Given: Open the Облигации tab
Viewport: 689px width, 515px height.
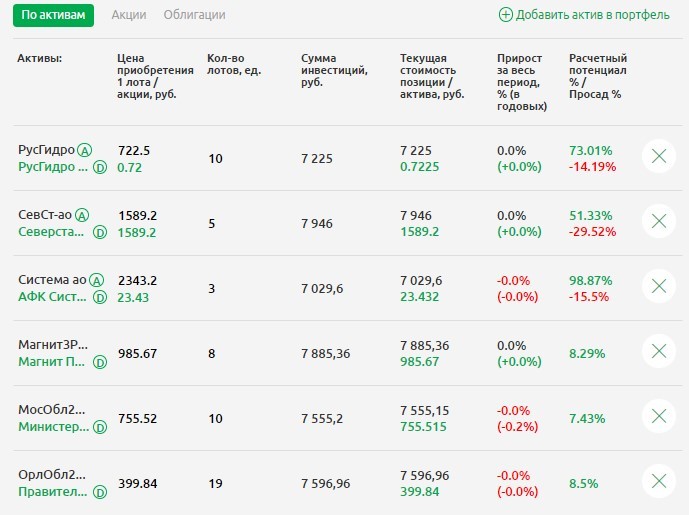Looking at the screenshot, I should click(x=194, y=15).
